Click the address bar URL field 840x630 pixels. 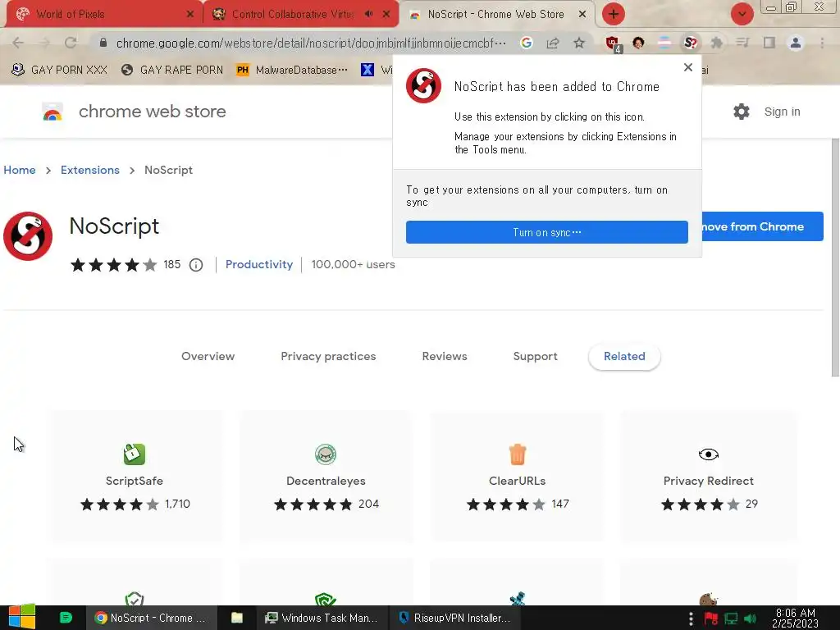click(x=311, y=43)
